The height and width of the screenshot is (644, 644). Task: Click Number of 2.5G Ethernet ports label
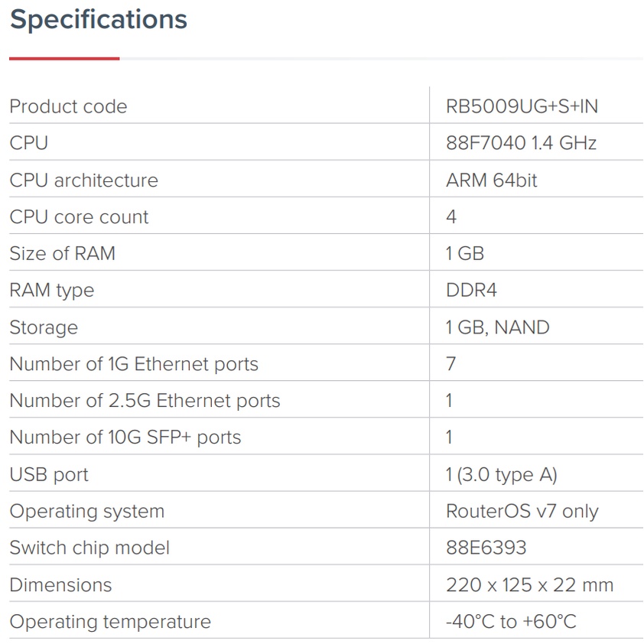tap(145, 401)
